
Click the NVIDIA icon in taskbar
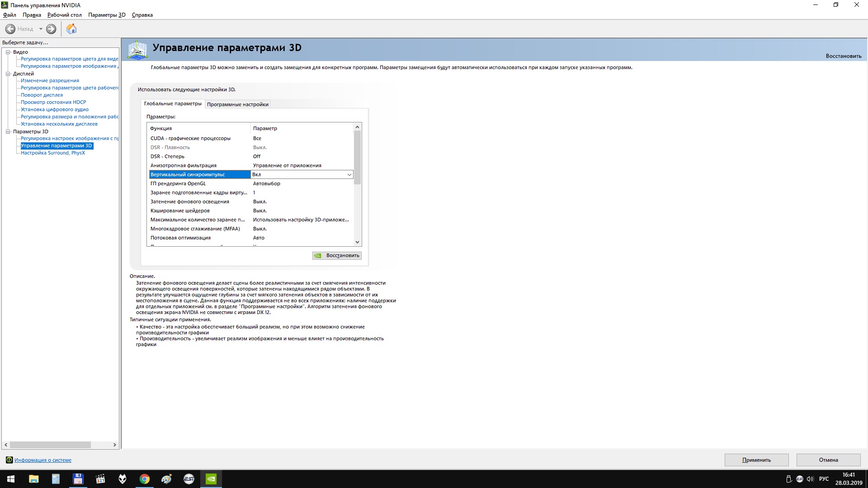tap(211, 479)
